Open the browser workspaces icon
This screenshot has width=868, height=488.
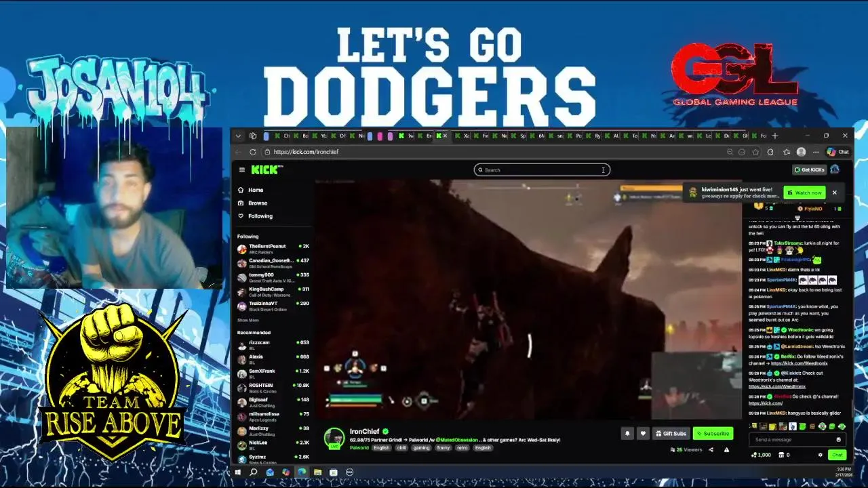click(253, 136)
